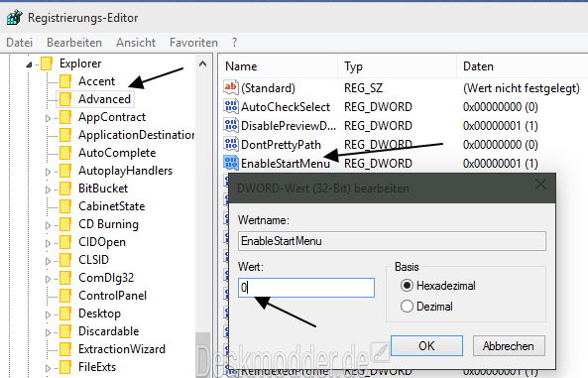Select the '(Standard)' value name
Screen dimensions: 588x378
pos(268,88)
